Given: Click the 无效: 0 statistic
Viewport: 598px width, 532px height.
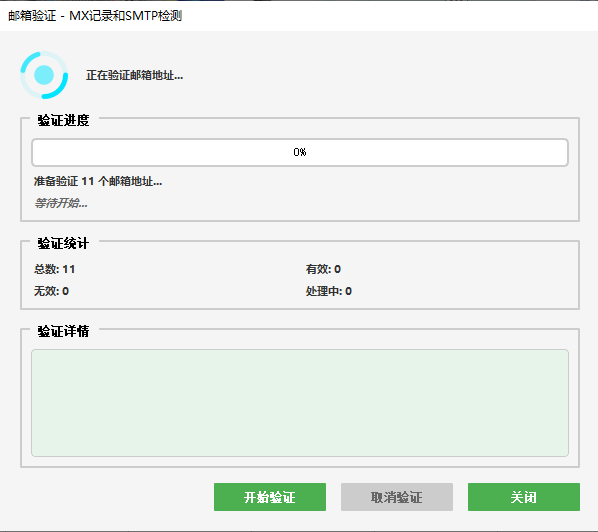Looking at the screenshot, I should pyautogui.click(x=51, y=291).
